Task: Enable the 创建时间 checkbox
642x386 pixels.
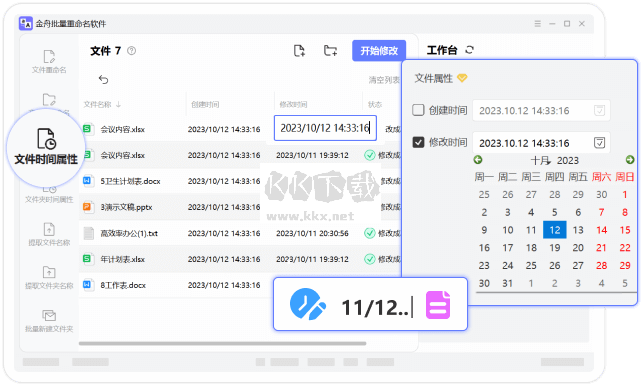Action: [418, 110]
